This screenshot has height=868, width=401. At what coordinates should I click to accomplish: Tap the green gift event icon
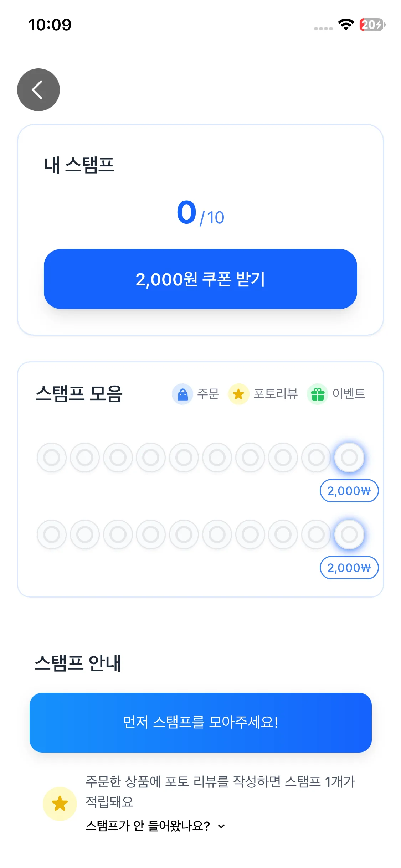tap(317, 394)
